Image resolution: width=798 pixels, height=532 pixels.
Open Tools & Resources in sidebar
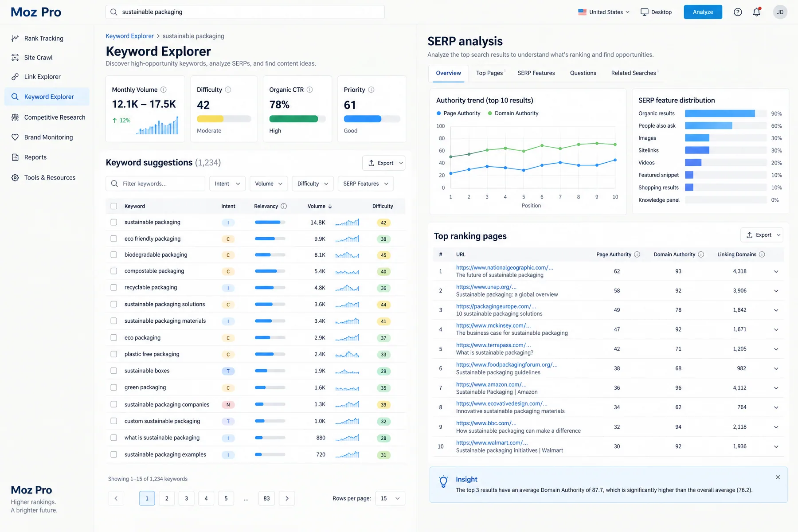coord(47,178)
